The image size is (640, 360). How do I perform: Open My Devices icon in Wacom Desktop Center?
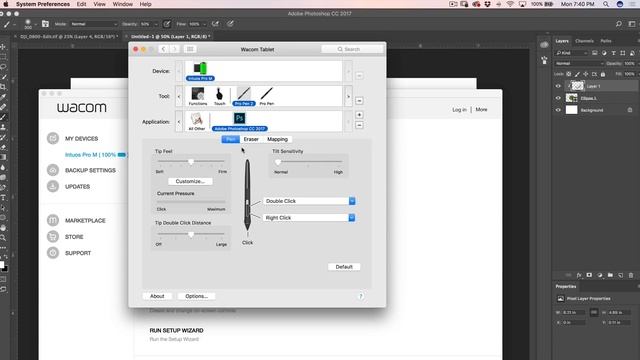tap(53, 138)
